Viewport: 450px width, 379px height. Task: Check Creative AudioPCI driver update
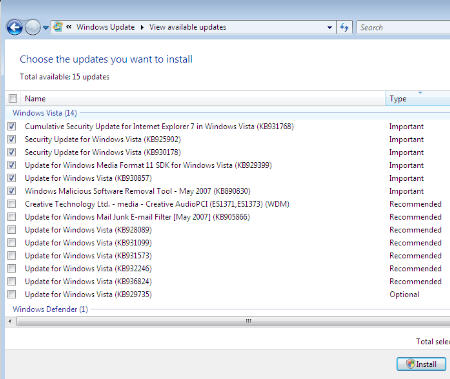(12, 204)
